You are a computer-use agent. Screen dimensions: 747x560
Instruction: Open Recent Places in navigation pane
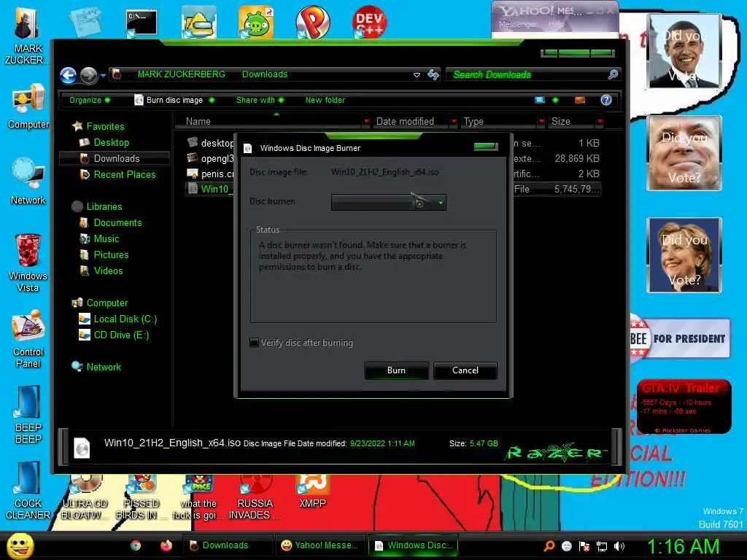pyautogui.click(x=124, y=175)
